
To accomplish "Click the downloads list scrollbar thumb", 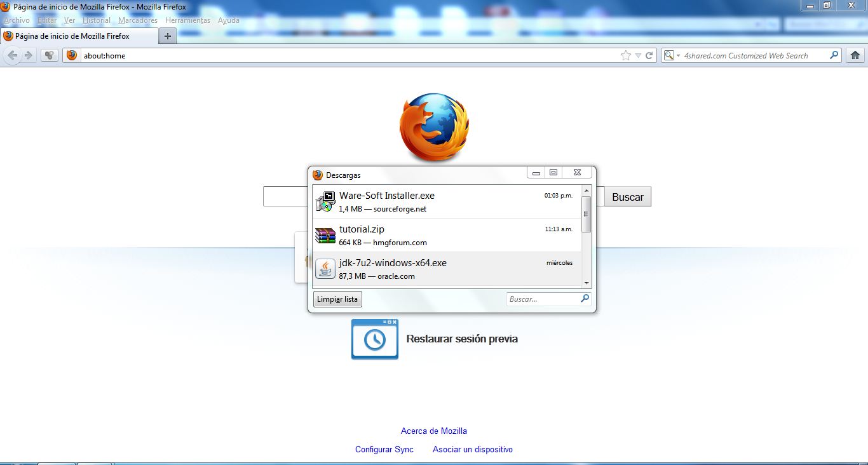I will point(587,214).
